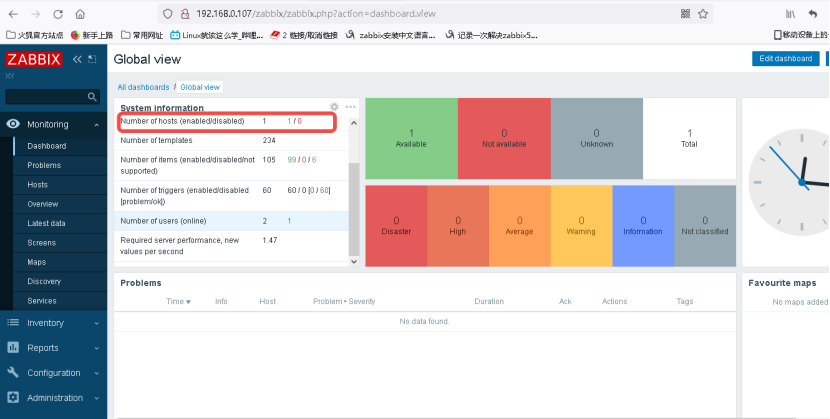Select Dashboard in the Monitoring menu
This screenshot has width=830, height=419.
(x=59, y=146)
